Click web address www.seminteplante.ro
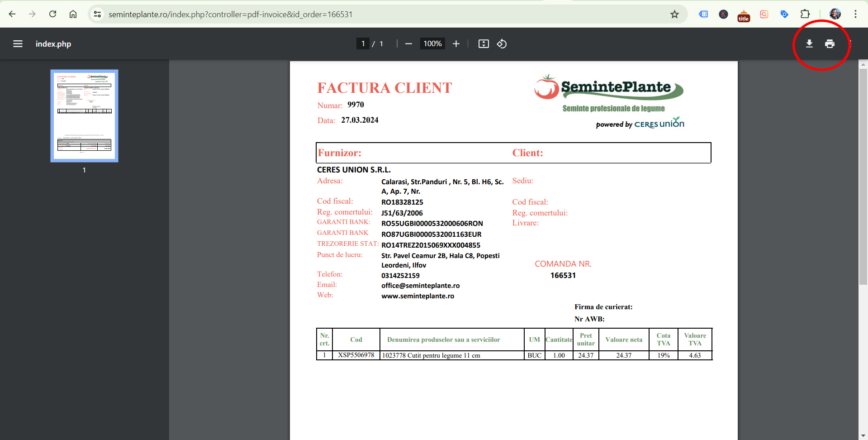This screenshot has height=440, width=868. coord(417,296)
